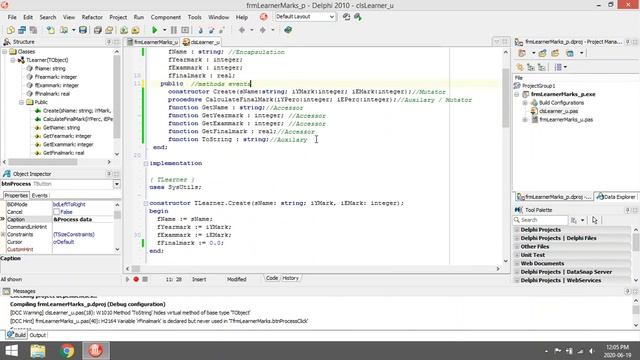Expand the frmLearnerMarks_u.pas node
This screenshot has height=360, width=640.
525,120
